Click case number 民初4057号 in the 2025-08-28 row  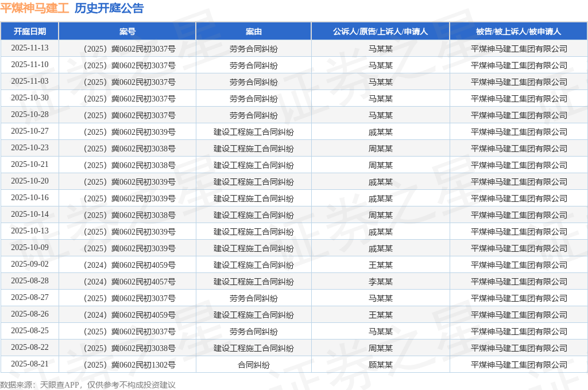127,282
